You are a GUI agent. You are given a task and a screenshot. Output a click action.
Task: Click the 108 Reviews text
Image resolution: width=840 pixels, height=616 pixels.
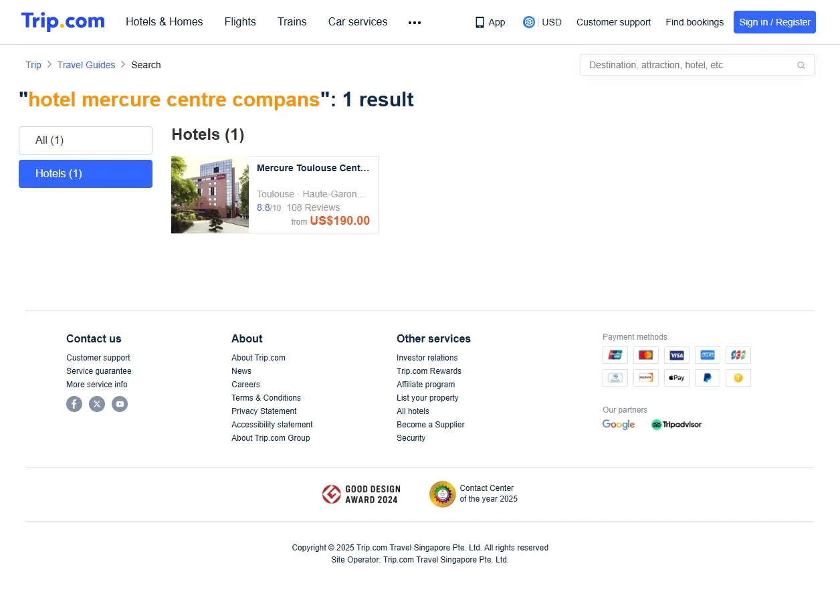pos(313,207)
